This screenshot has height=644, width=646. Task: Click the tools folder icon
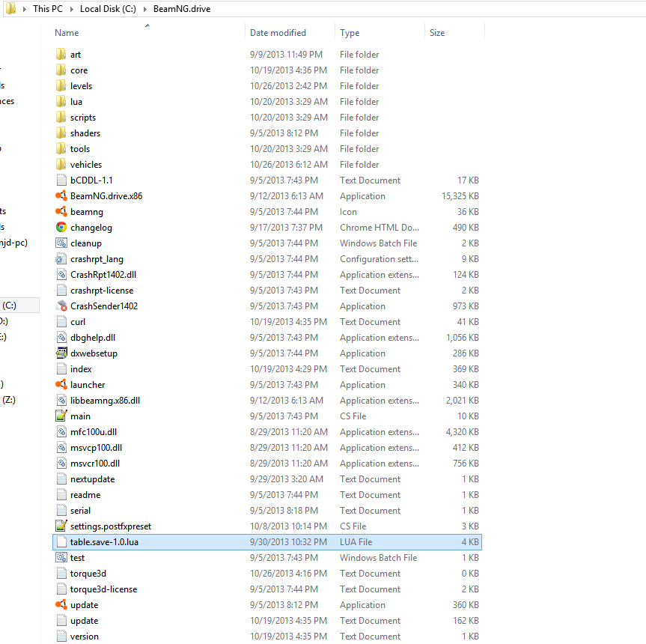[61, 149]
